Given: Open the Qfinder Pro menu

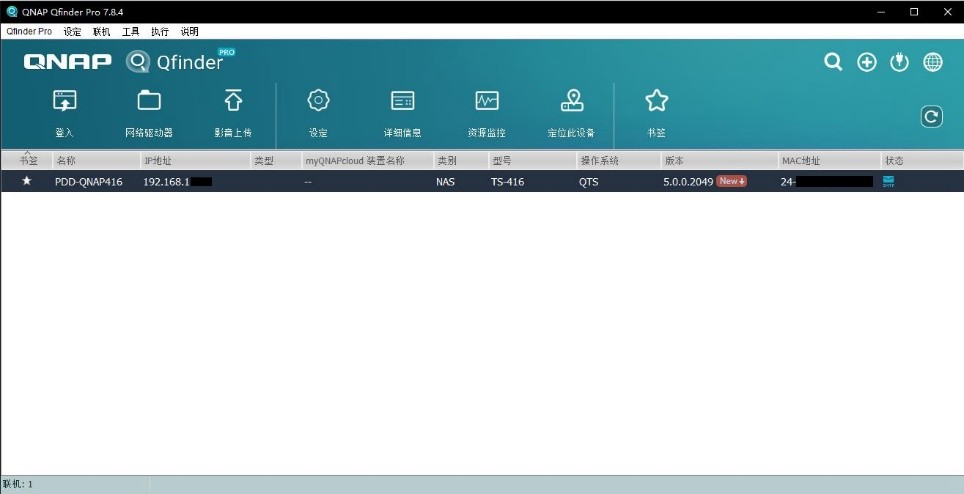Looking at the screenshot, I should pos(29,31).
